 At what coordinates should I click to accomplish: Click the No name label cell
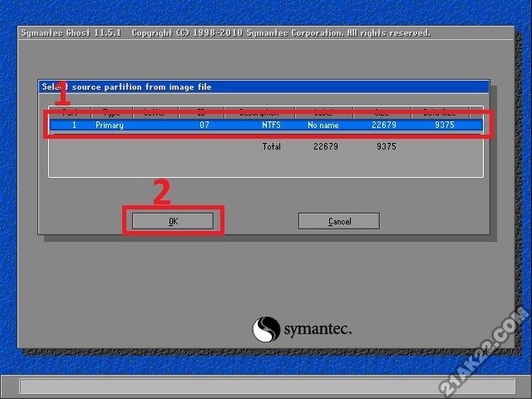(323, 125)
